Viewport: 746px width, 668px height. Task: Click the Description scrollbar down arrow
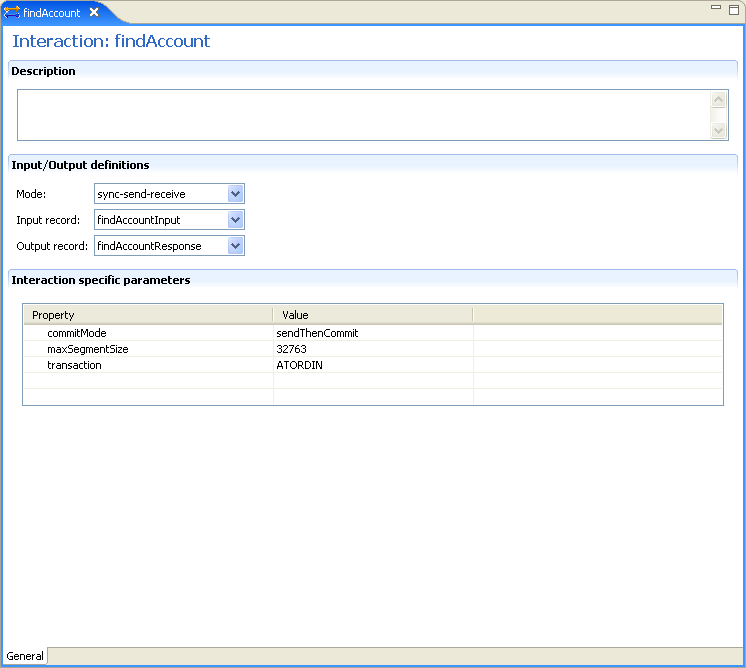click(718, 130)
